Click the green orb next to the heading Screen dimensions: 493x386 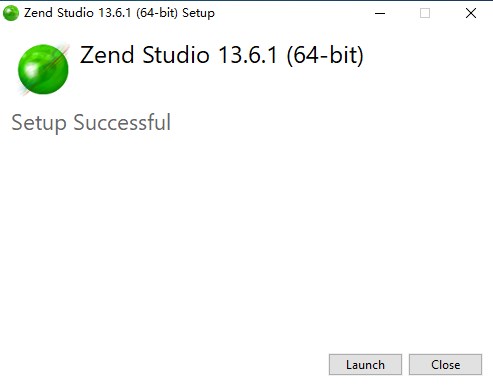43,69
